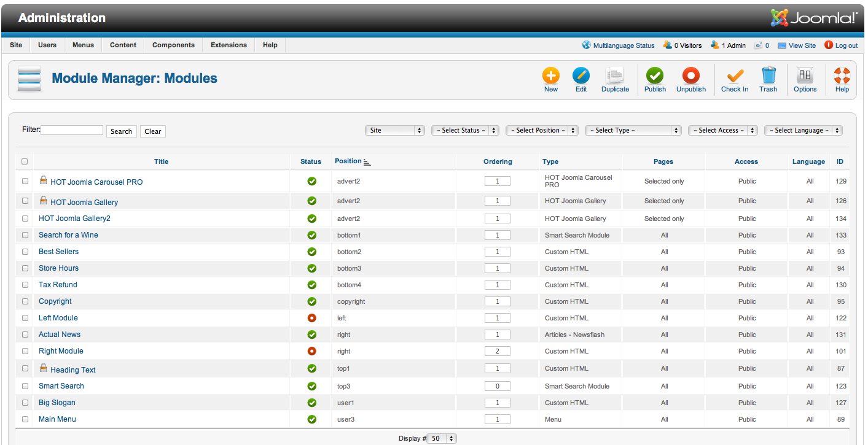This screenshot has width=868, height=445.
Task: Click green status icon for Tax Refund
Action: coord(311,285)
